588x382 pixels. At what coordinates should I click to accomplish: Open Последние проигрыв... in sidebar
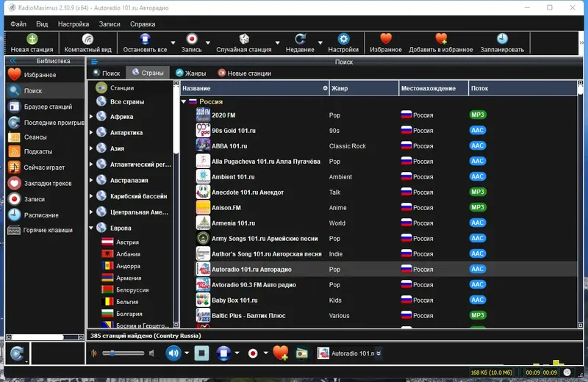tap(45, 122)
